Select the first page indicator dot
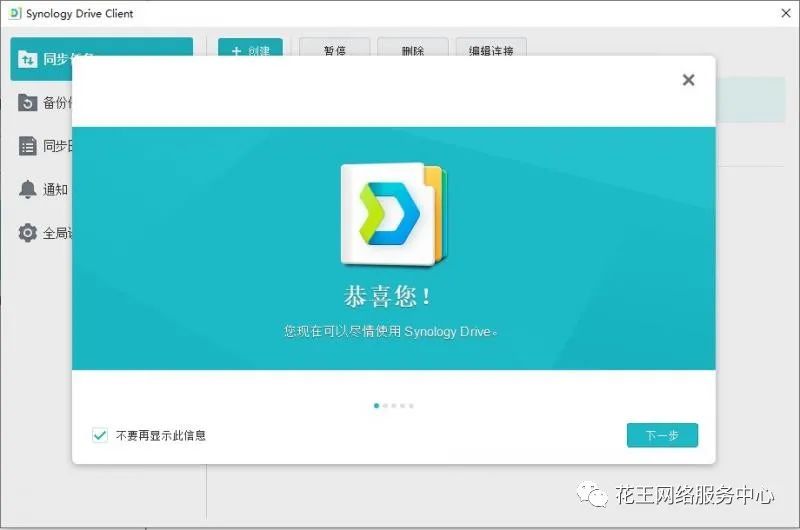Image resolution: width=800 pixels, height=530 pixels. pos(377,406)
